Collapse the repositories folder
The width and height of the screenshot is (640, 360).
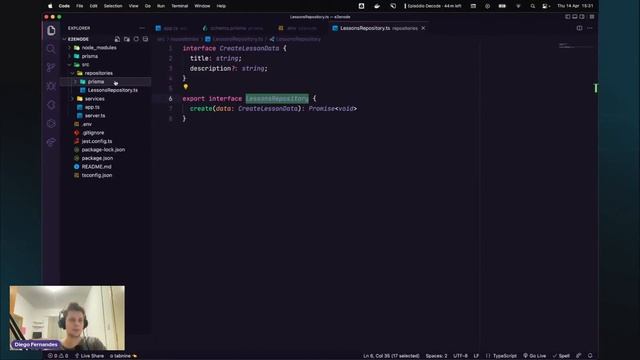tap(98, 73)
